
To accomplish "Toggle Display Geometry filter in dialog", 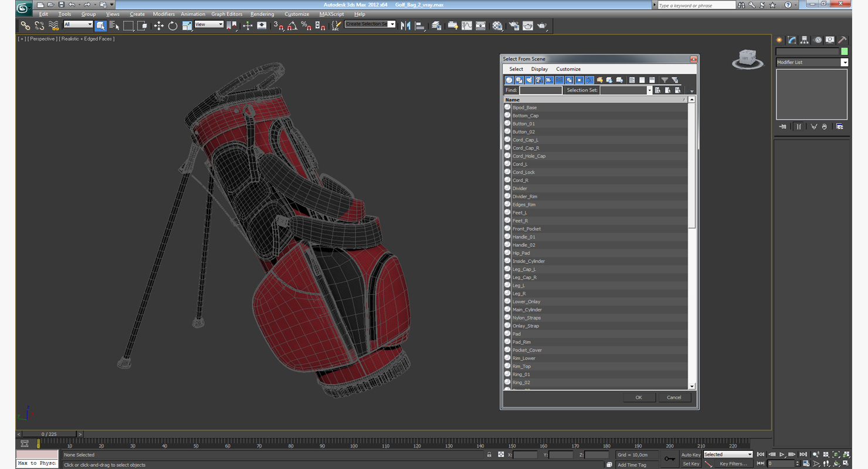I will [509, 80].
